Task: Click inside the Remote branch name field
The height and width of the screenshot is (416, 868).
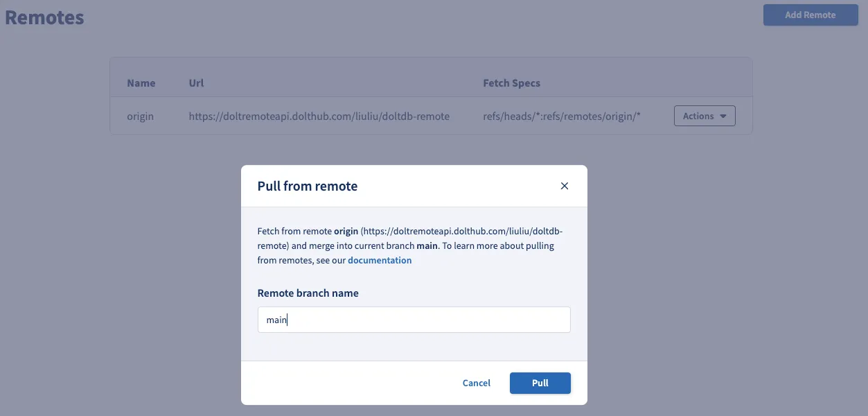Action: click(414, 320)
